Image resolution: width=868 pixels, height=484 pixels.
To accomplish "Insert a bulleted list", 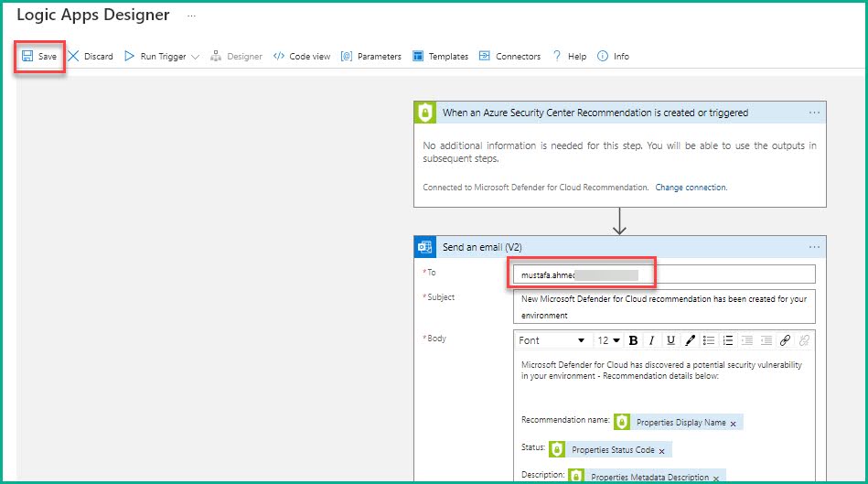I will point(709,340).
